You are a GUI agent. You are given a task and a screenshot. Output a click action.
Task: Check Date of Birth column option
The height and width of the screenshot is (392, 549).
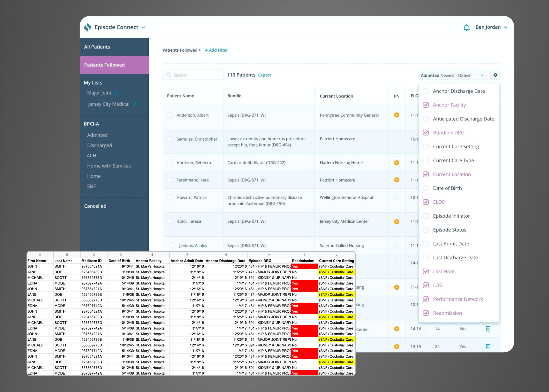click(x=426, y=188)
